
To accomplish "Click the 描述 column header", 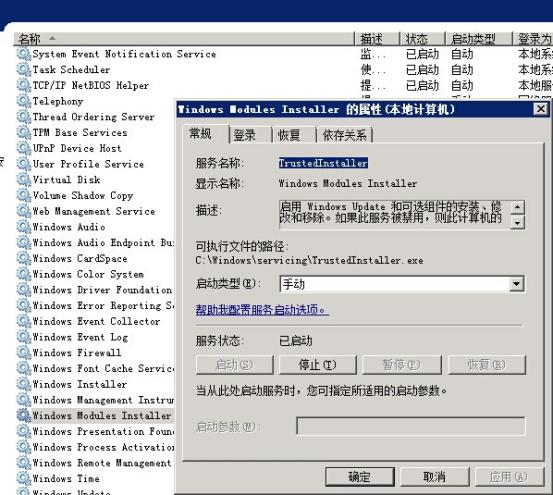I will click(x=377, y=39).
